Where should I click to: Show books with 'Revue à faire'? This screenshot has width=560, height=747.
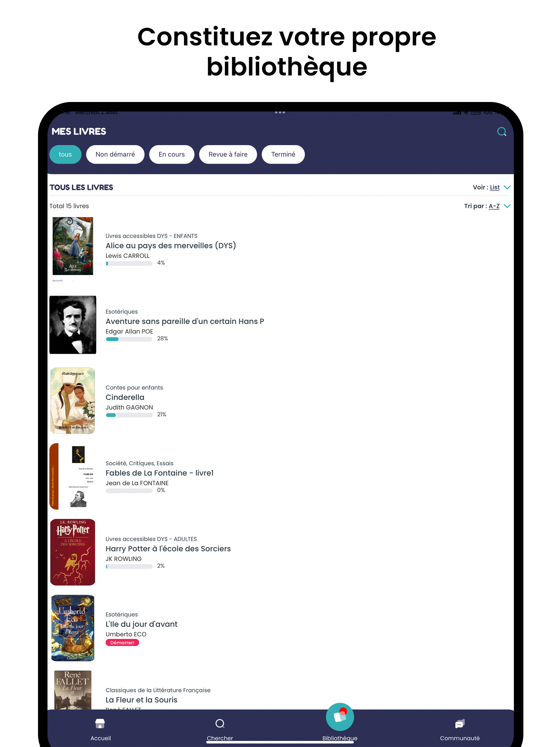point(228,154)
